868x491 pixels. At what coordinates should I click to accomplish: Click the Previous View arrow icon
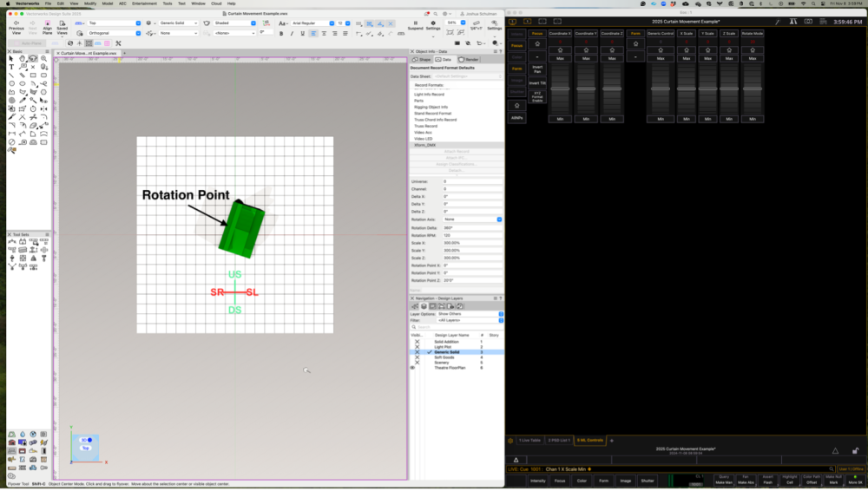pos(16,22)
